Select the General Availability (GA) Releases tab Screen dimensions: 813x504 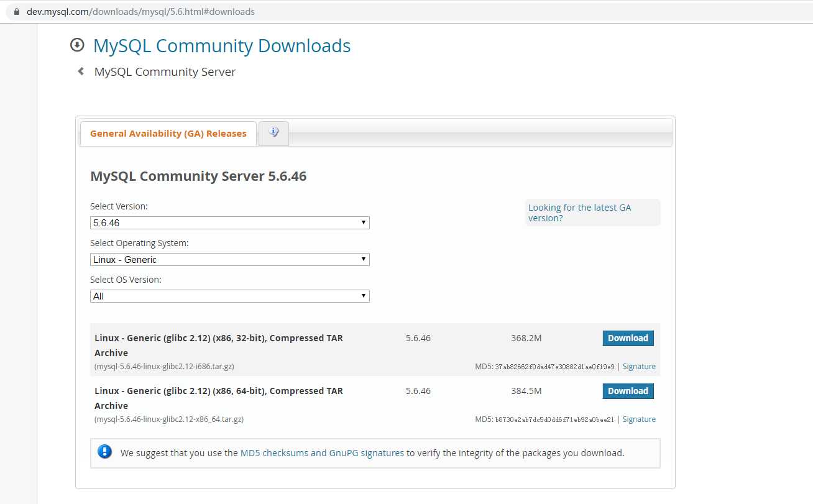point(168,133)
